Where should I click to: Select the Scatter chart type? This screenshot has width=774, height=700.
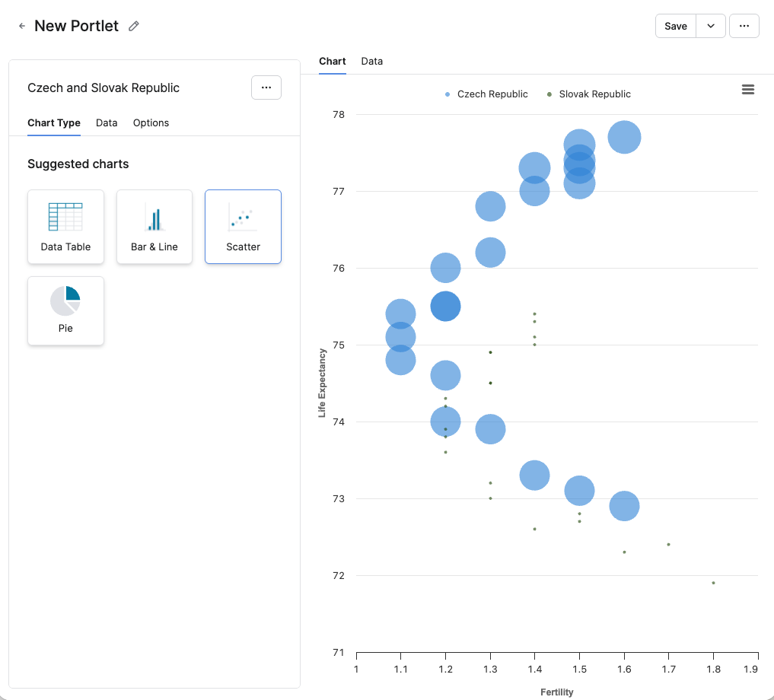[243, 227]
